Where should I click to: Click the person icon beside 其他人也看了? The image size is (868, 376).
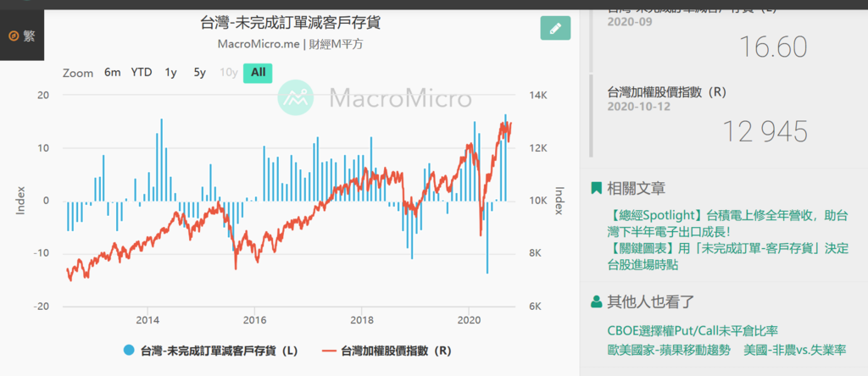coord(596,301)
